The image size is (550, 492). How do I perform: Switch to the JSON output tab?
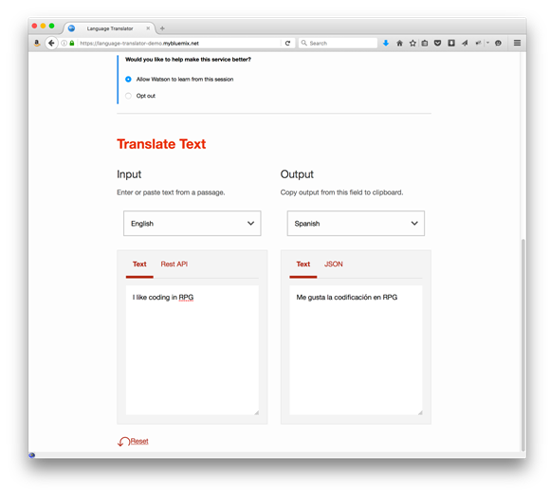coord(333,264)
